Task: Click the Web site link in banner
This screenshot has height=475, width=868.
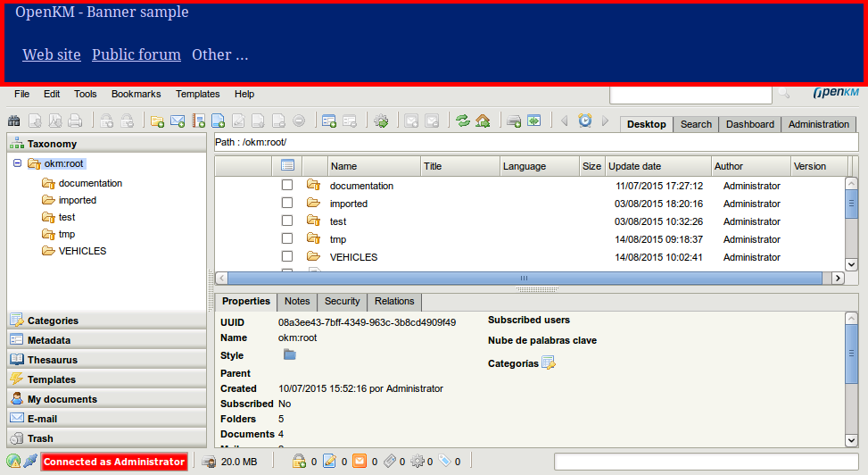Action: click(x=52, y=54)
